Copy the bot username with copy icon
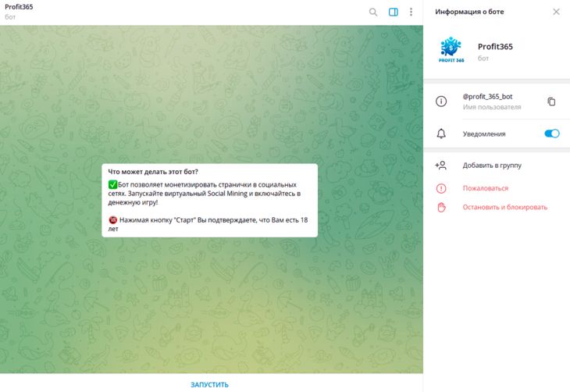Viewport: 570px width, 392px height. [x=551, y=102]
